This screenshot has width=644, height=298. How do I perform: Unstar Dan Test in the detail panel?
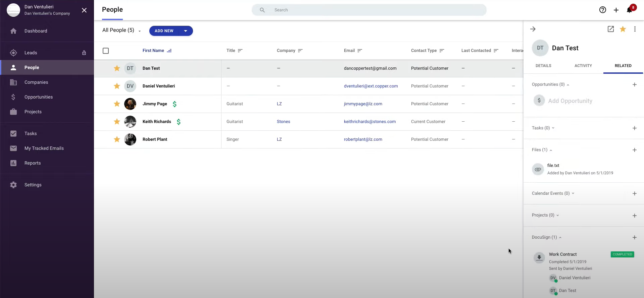click(x=623, y=29)
